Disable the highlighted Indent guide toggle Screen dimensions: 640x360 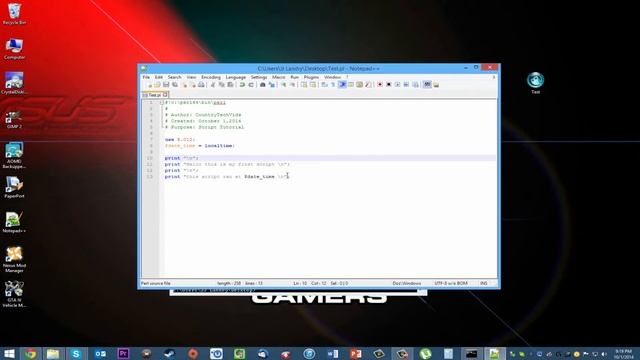pos(342,85)
